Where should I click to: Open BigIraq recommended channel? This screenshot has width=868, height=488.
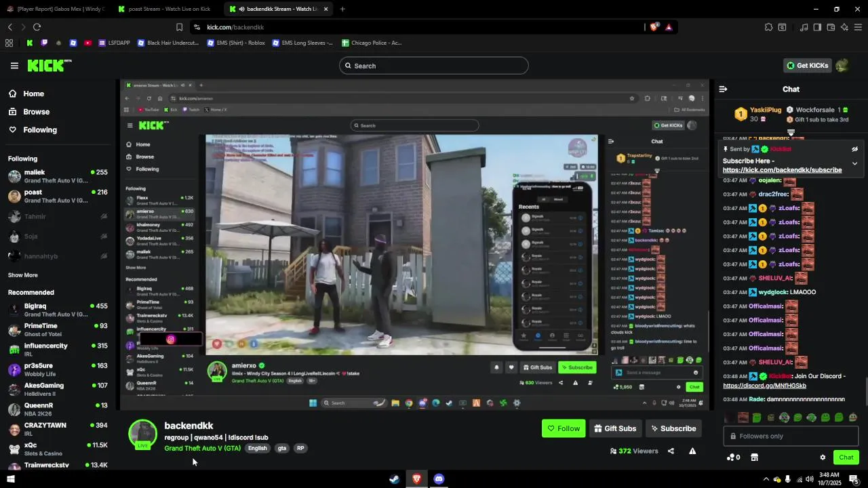[58, 310]
